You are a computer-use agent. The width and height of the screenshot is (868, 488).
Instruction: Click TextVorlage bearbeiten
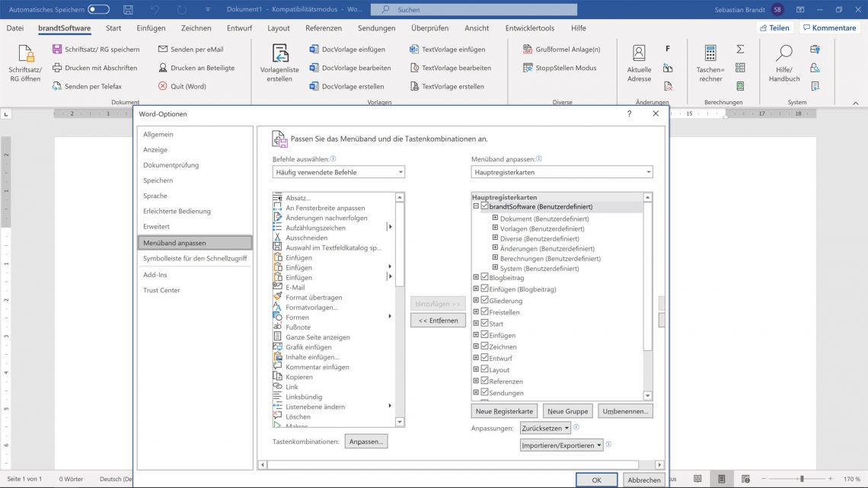(x=450, y=68)
